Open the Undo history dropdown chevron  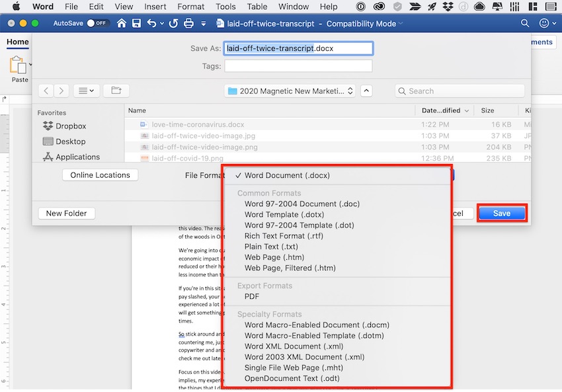161,23
